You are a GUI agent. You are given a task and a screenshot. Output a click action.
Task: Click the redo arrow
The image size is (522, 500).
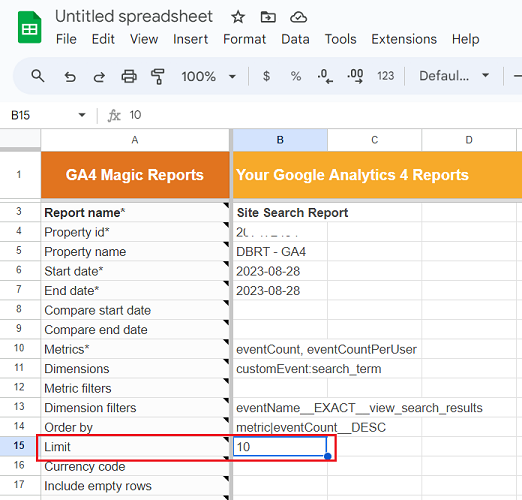pyautogui.click(x=99, y=77)
